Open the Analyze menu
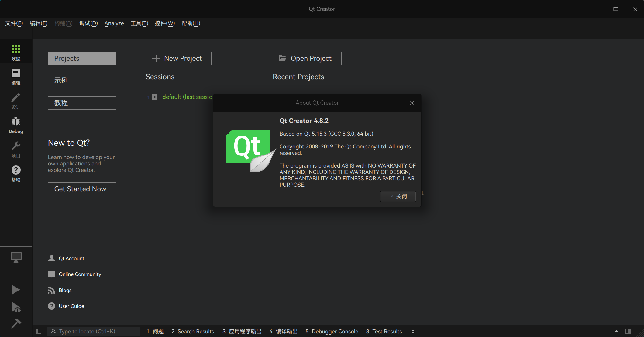 (x=114, y=23)
